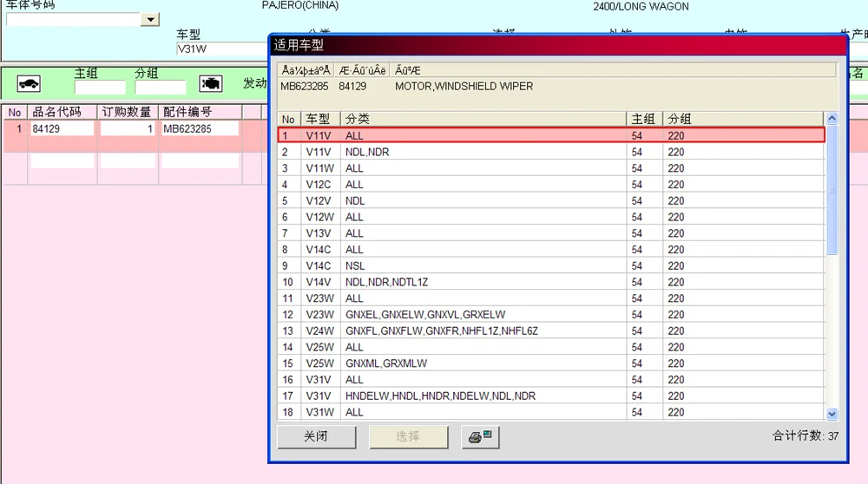Image resolution: width=868 pixels, height=484 pixels.
Task: Click scrollbar down arrow in model list
Action: click(832, 414)
